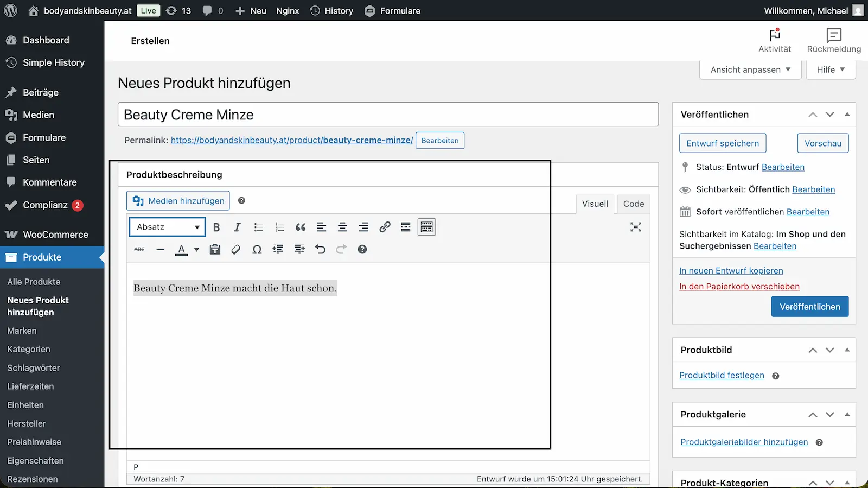Click the Veröffentlichen publish button
Viewport: 868px width, 488px height.
[809, 307]
